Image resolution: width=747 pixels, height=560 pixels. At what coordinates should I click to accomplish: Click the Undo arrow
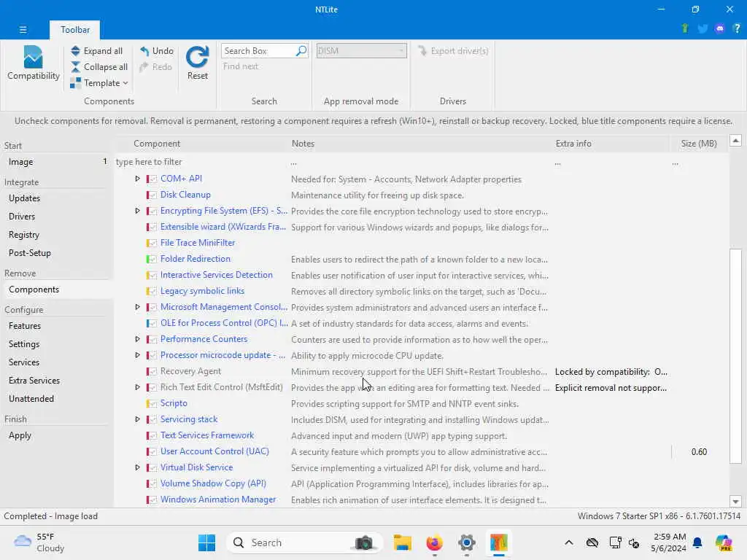point(144,51)
